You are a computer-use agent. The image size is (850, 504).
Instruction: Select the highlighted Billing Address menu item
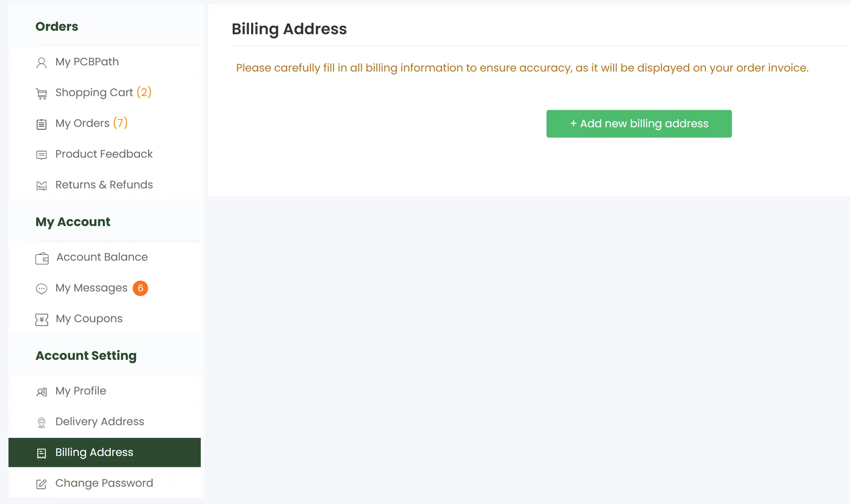(105, 452)
